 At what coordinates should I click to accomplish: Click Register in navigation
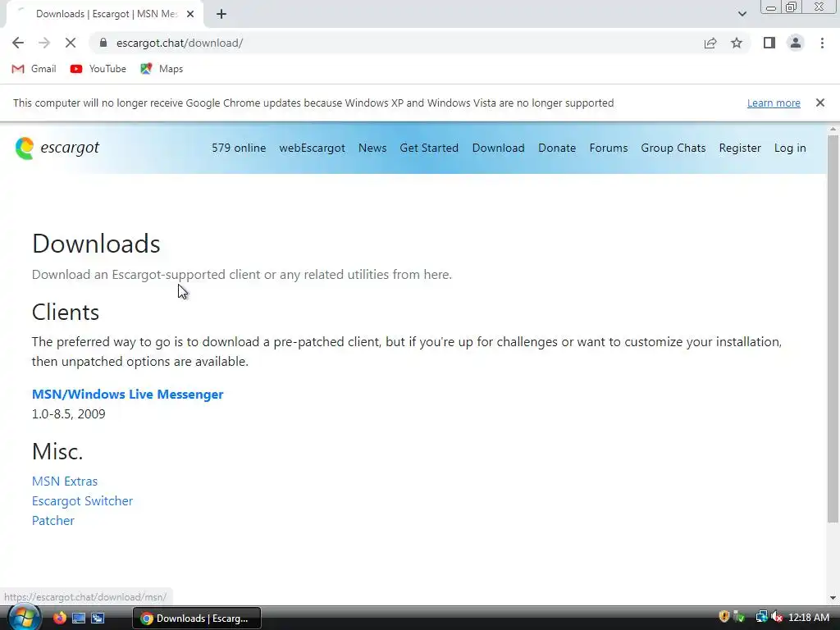(740, 148)
